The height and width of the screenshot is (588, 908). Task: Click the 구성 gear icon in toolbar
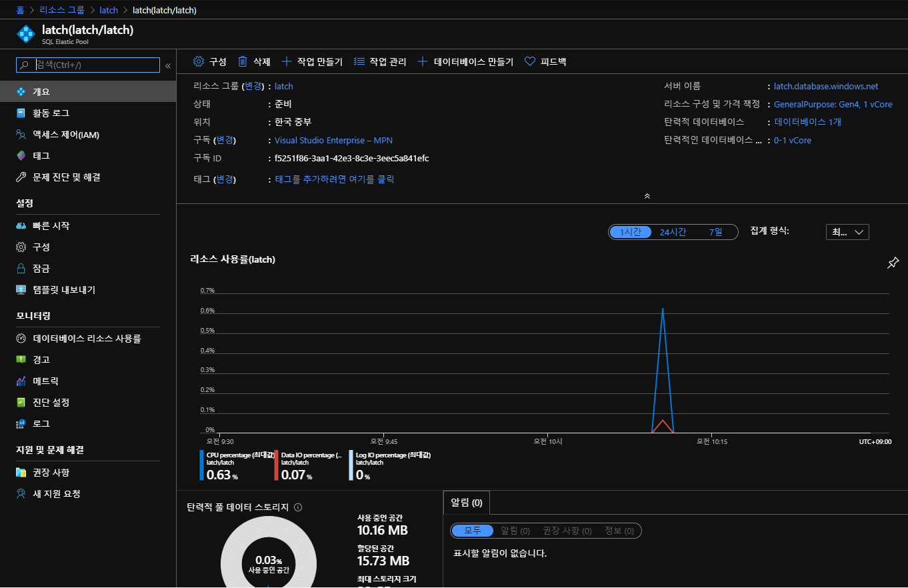click(x=198, y=61)
